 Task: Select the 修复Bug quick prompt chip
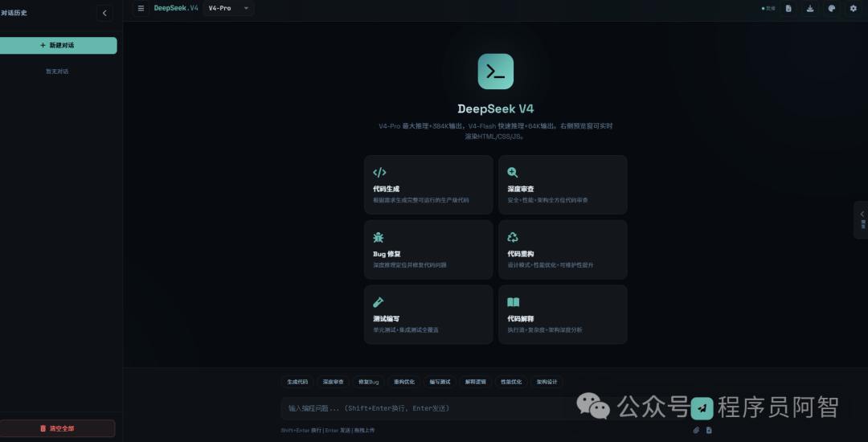pyautogui.click(x=369, y=382)
